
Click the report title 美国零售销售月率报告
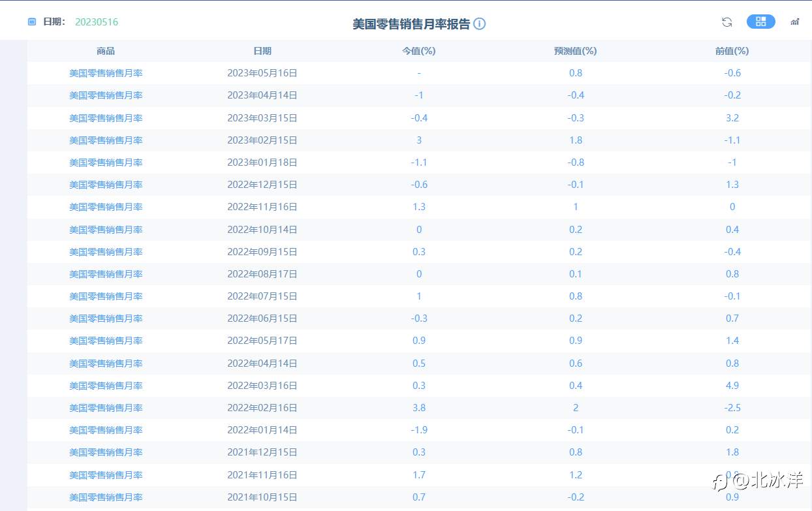[411, 24]
